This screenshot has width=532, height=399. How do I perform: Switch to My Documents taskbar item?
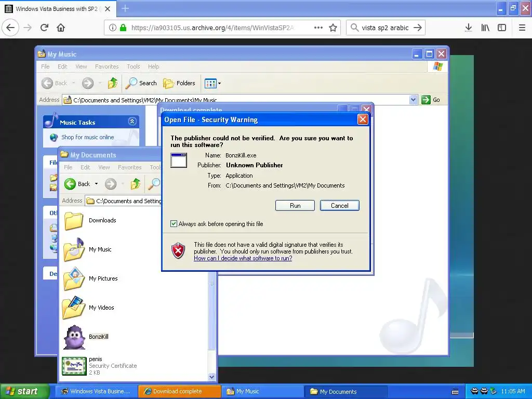(347, 392)
